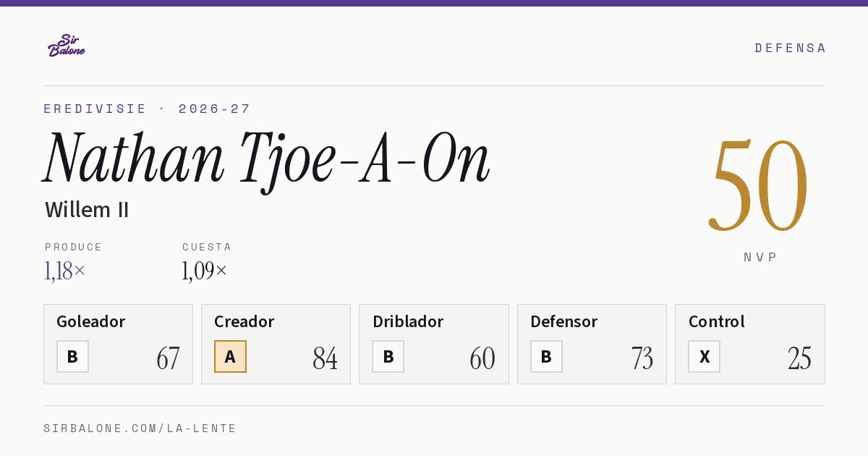Click the B grade badge in Driblador
This screenshot has width=868, height=456.
(388, 356)
